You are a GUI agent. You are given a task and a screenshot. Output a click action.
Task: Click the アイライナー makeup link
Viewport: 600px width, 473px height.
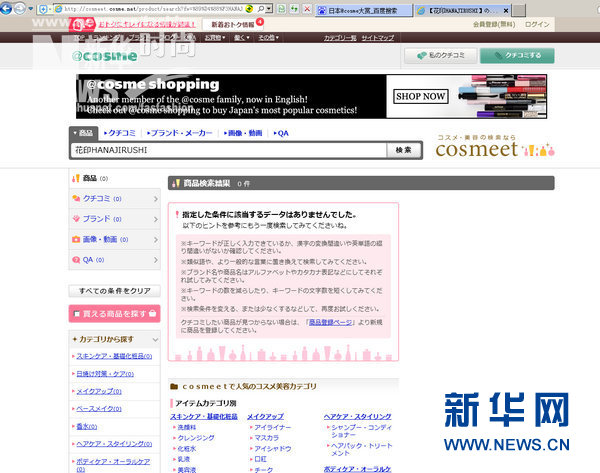coord(273,427)
